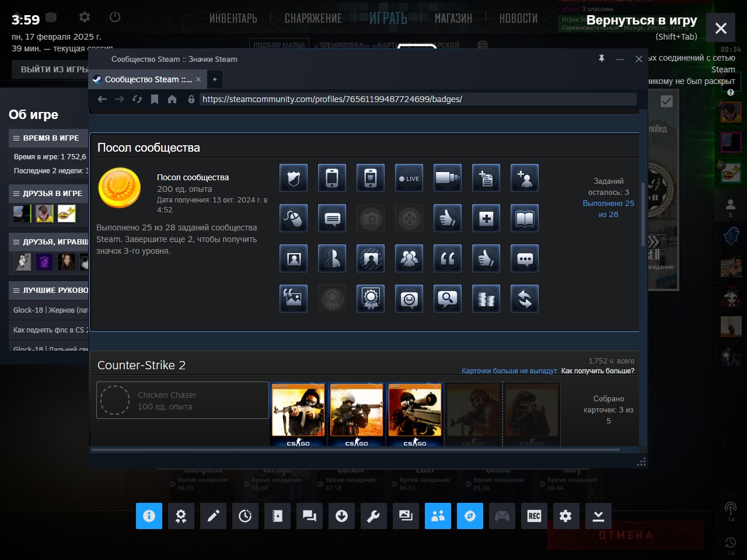
Task: Open the game info overlay button
Action: click(x=149, y=516)
